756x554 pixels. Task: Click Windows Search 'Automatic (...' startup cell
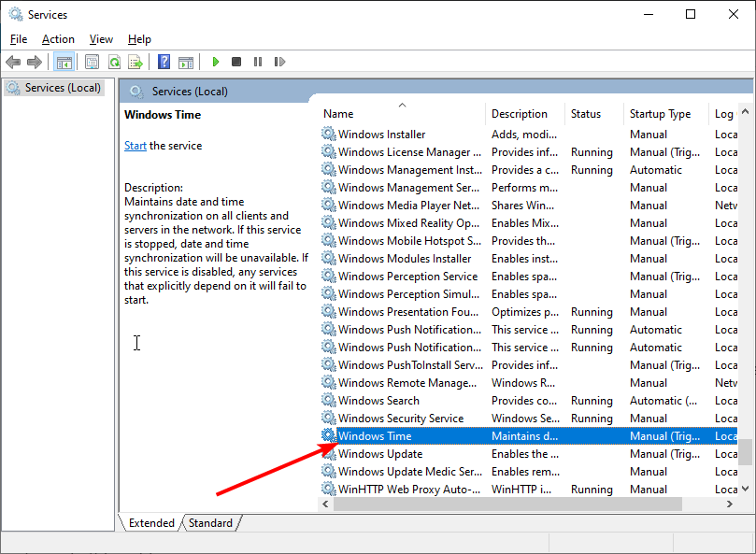click(x=663, y=401)
